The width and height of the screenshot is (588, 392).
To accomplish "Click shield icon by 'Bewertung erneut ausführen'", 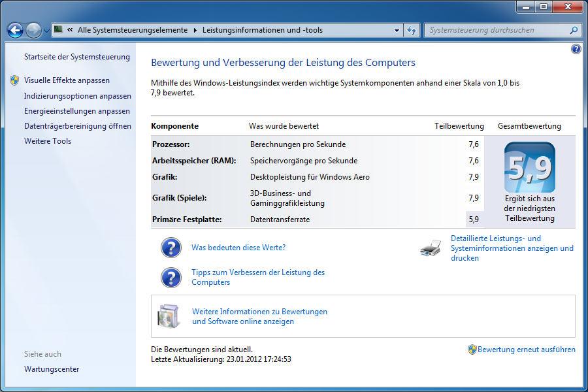I will 472,350.
